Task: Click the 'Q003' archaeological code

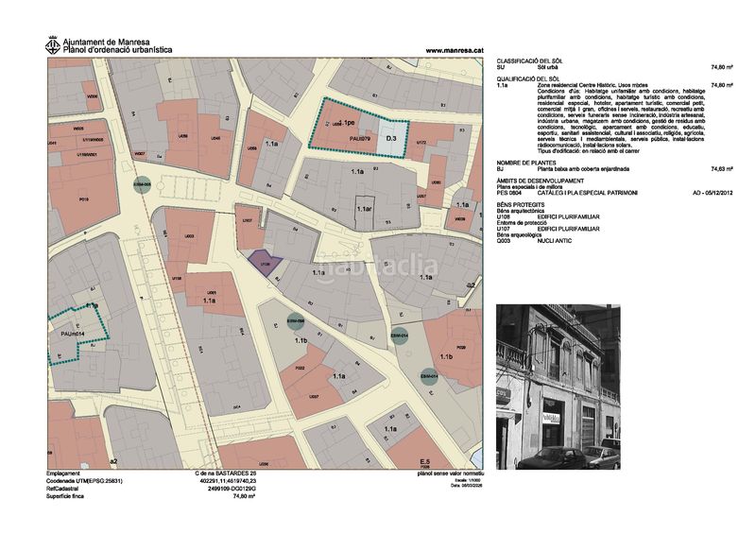Action: click(x=504, y=241)
